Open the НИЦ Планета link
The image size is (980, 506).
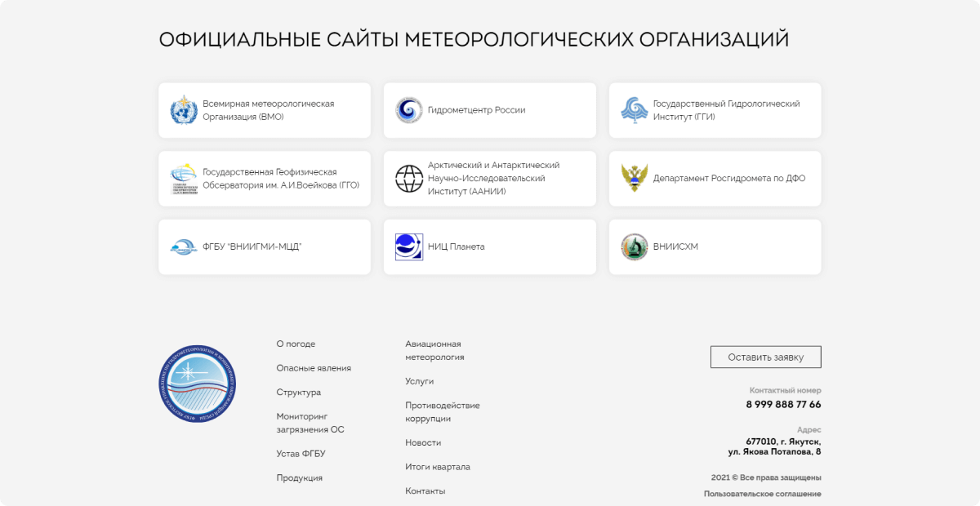pos(490,246)
